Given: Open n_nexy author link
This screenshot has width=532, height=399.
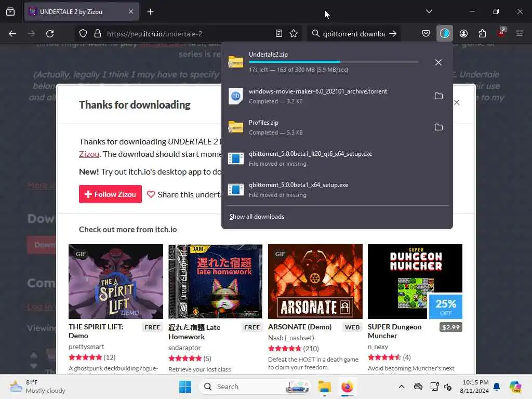Looking at the screenshot, I should click(378, 347).
